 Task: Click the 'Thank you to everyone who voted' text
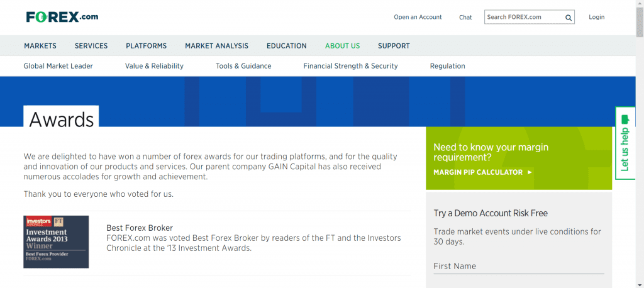[x=99, y=194]
